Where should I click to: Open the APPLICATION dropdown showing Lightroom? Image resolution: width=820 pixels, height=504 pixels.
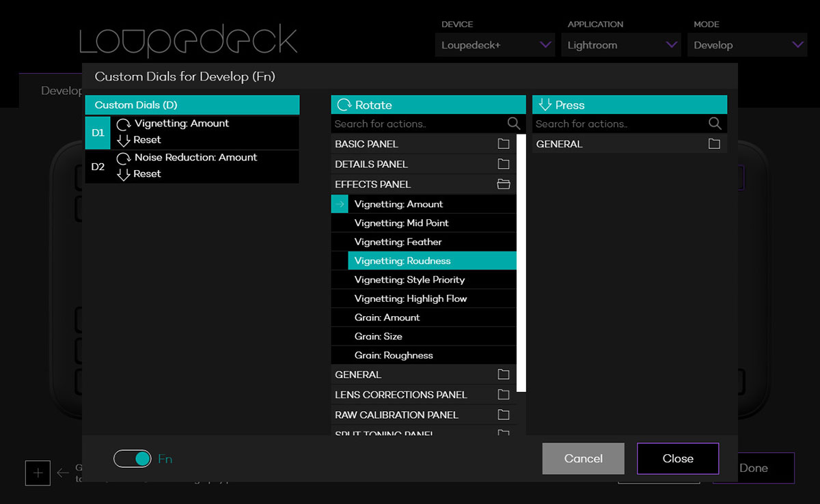(x=621, y=45)
